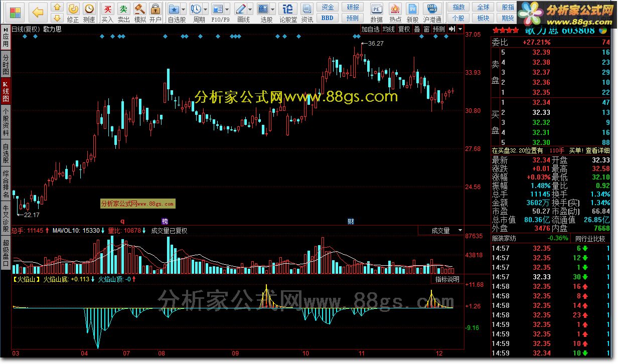
Task: Expand the 画线 dropdown arrow
Action: (250, 10)
